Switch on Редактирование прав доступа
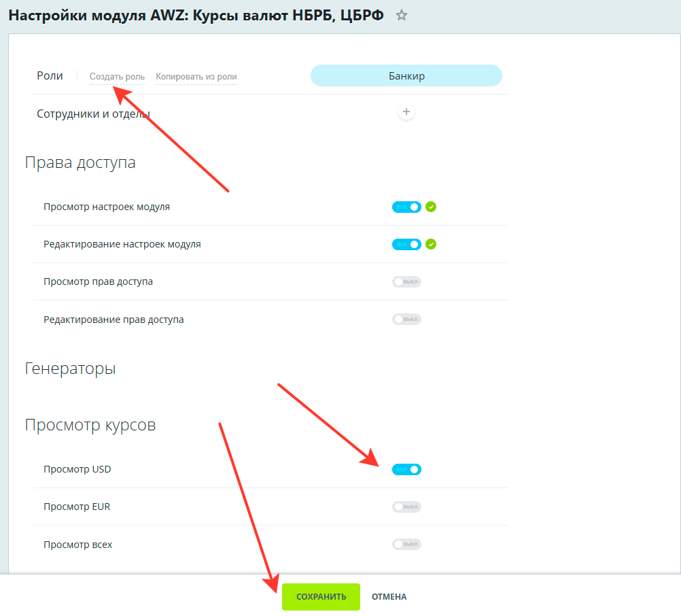This screenshot has width=681, height=616. pos(406,319)
